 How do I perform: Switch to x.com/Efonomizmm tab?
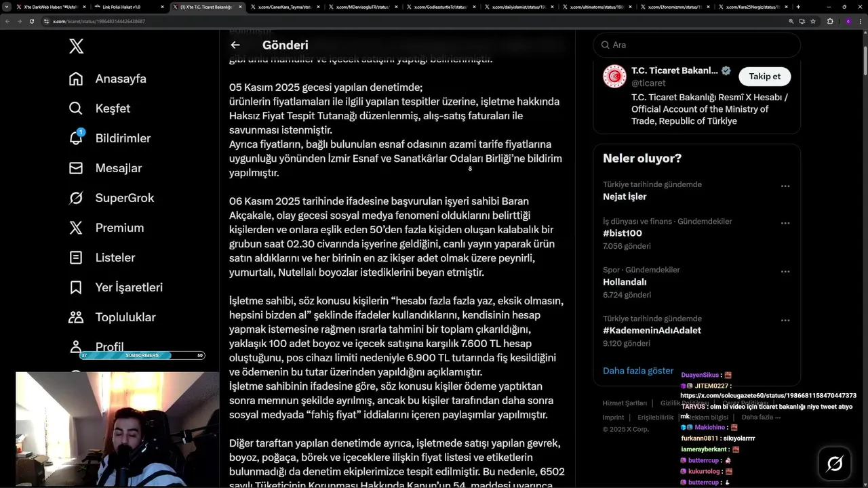click(x=673, y=7)
